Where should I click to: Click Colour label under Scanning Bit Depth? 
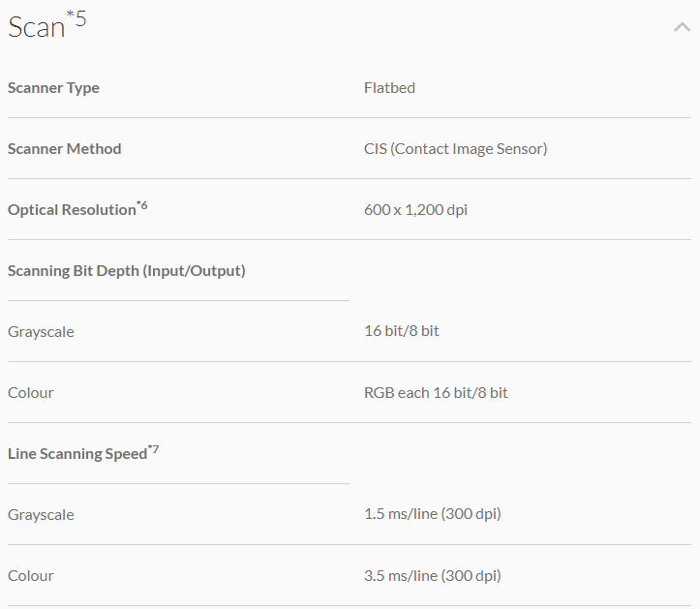point(31,393)
